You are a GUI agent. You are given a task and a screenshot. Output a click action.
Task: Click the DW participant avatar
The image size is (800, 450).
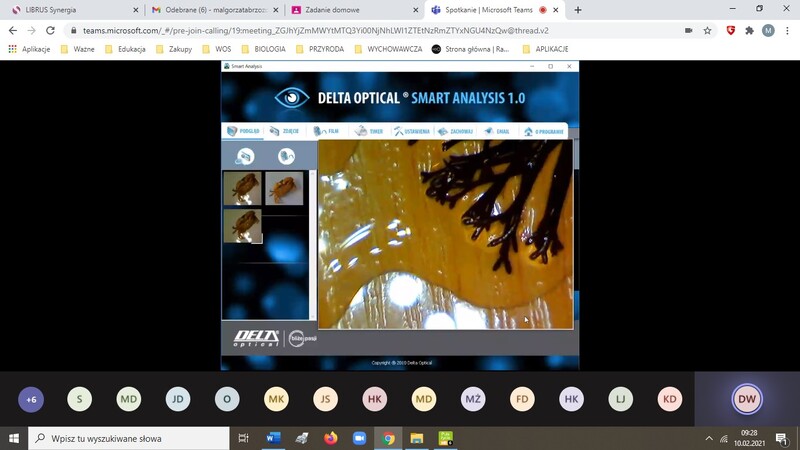coord(747,399)
